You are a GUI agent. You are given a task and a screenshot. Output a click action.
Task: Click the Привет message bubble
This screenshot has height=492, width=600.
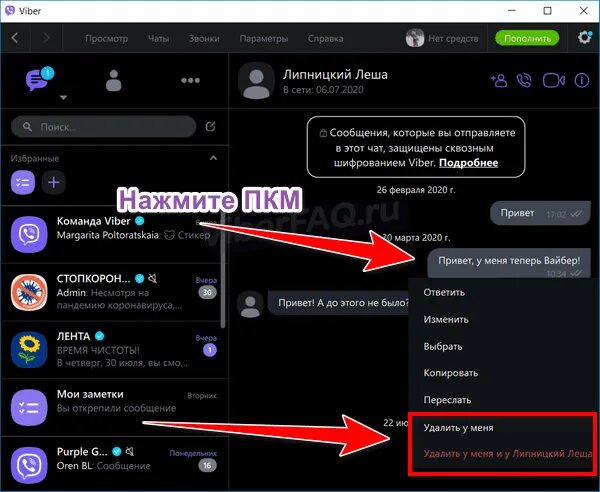point(540,213)
